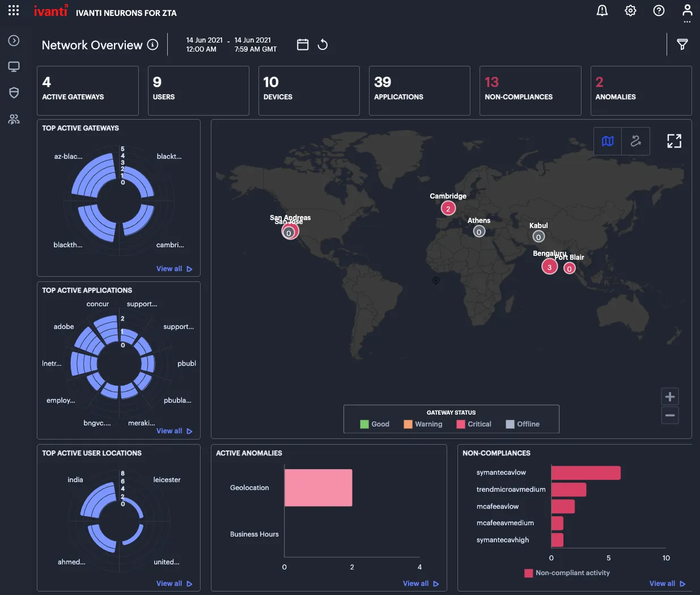Expand the left sidebar with arrow icon
Screen dimensions: 700x595
click(x=14, y=41)
